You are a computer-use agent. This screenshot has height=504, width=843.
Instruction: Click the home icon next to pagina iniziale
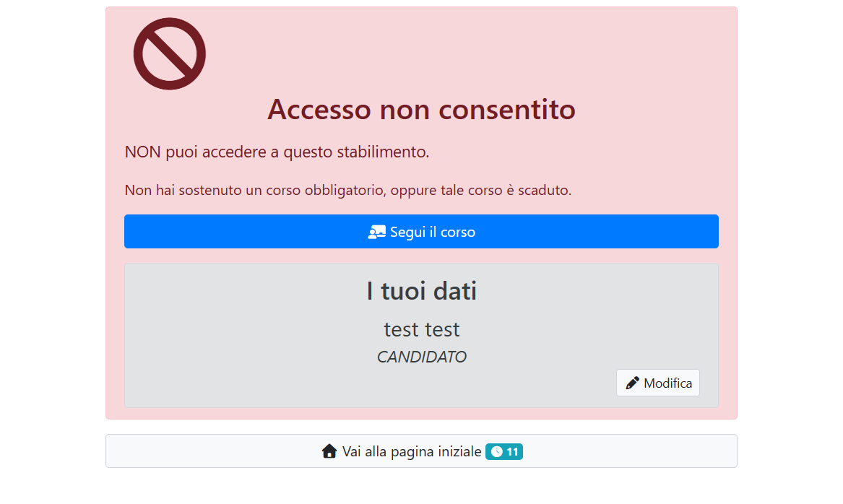(x=329, y=451)
